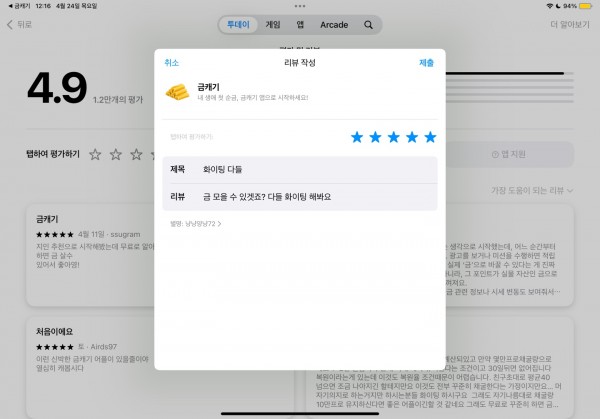Edit the 제목 field text 화이팅 다들
This screenshot has height=419, width=600.
(x=222, y=169)
